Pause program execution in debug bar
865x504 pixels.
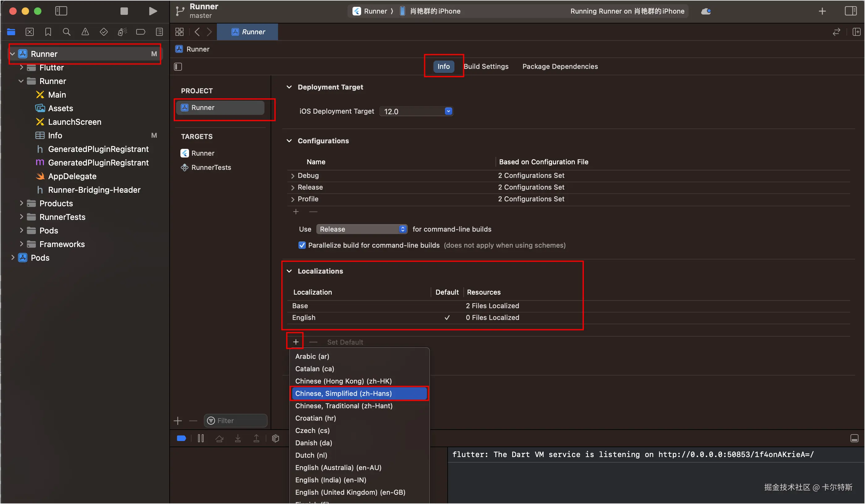(x=201, y=438)
